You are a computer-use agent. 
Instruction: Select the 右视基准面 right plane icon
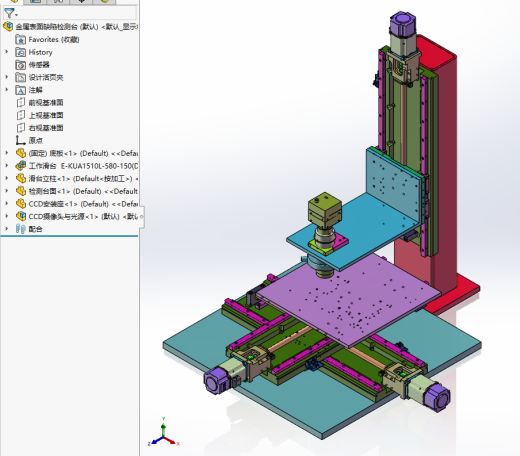tap(21, 128)
